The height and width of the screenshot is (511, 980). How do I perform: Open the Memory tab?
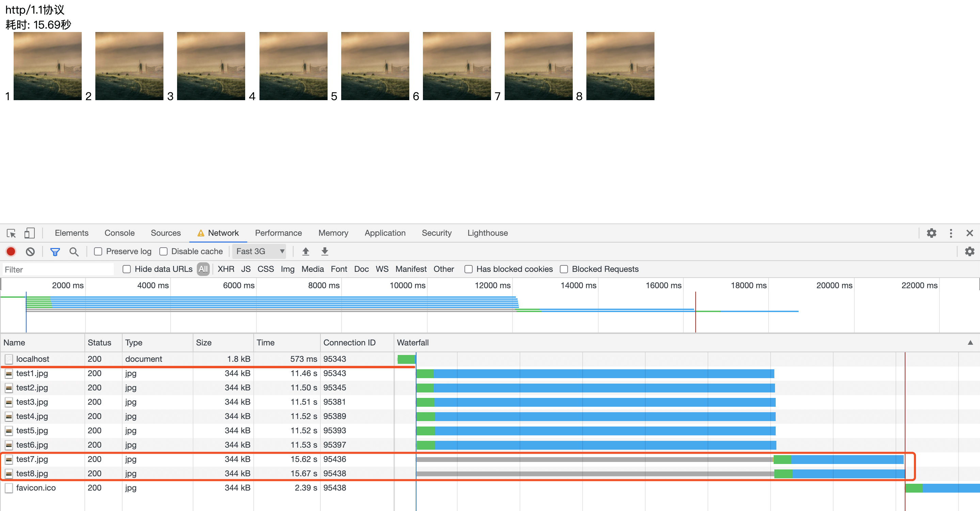(x=333, y=233)
